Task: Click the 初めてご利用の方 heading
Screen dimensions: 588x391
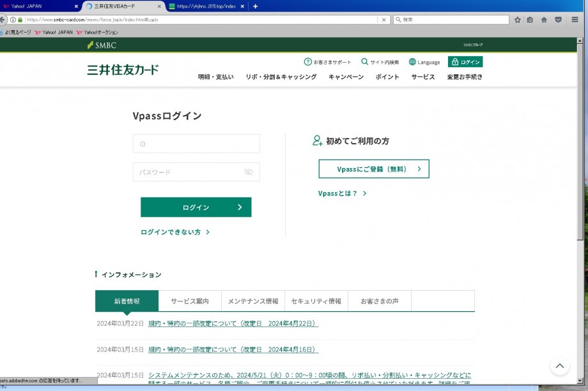Action: (x=357, y=141)
